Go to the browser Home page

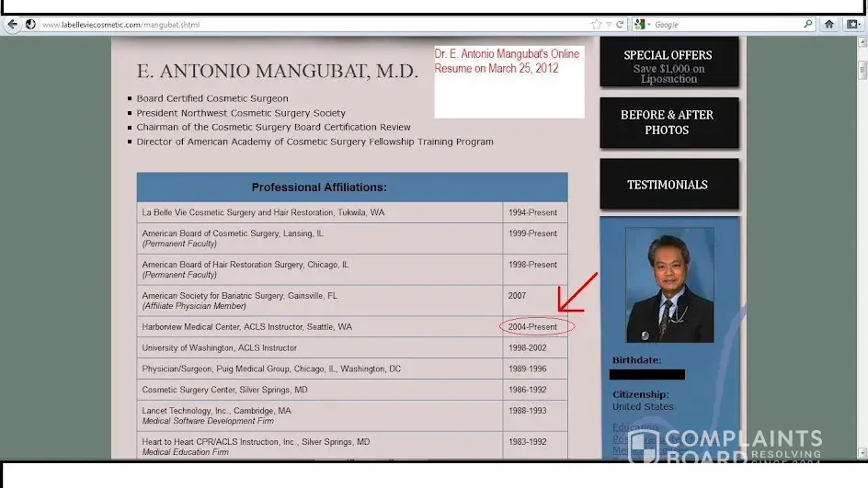(x=829, y=25)
